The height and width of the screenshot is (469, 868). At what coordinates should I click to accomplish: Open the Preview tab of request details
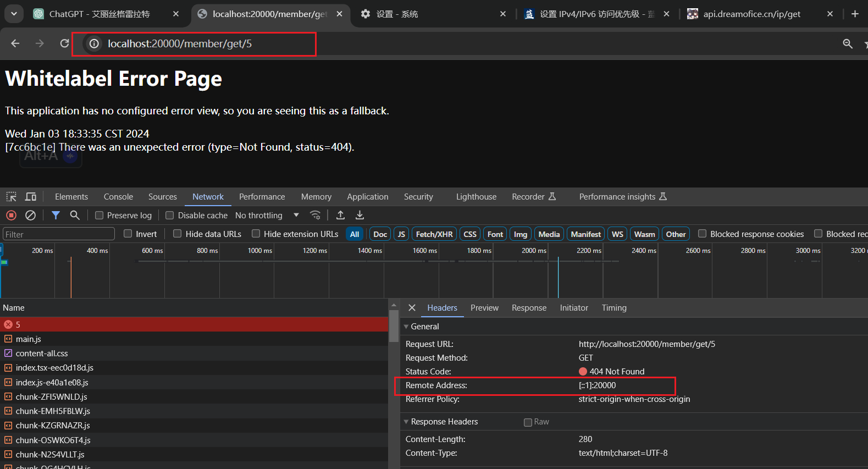(x=484, y=308)
